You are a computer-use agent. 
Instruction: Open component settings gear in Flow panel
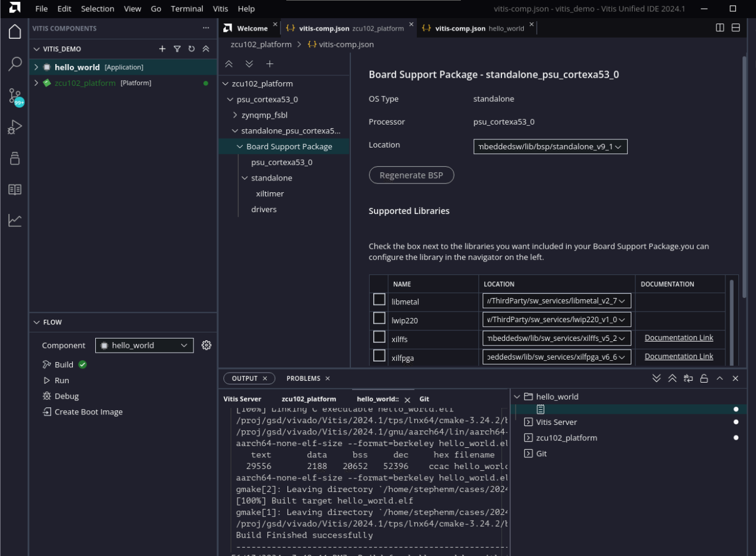(206, 345)
